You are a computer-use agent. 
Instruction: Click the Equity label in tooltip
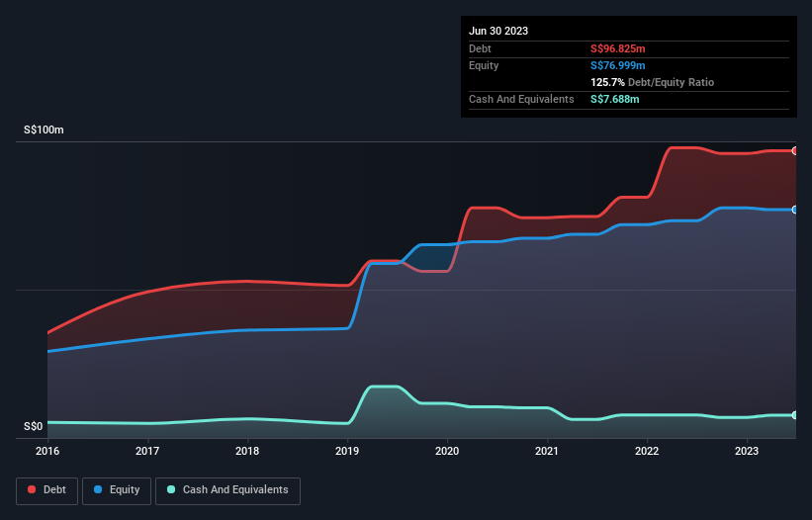(x=484, y=65)
